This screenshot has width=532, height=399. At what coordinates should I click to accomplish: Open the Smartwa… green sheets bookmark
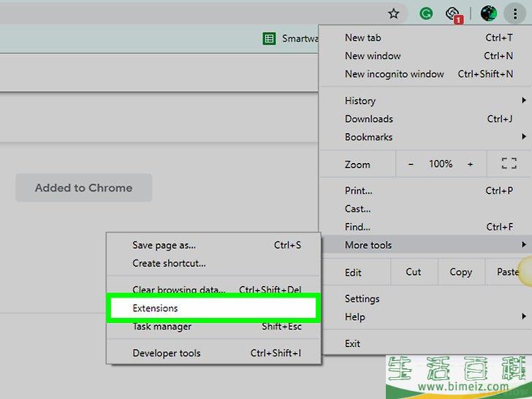click(290, 39)
